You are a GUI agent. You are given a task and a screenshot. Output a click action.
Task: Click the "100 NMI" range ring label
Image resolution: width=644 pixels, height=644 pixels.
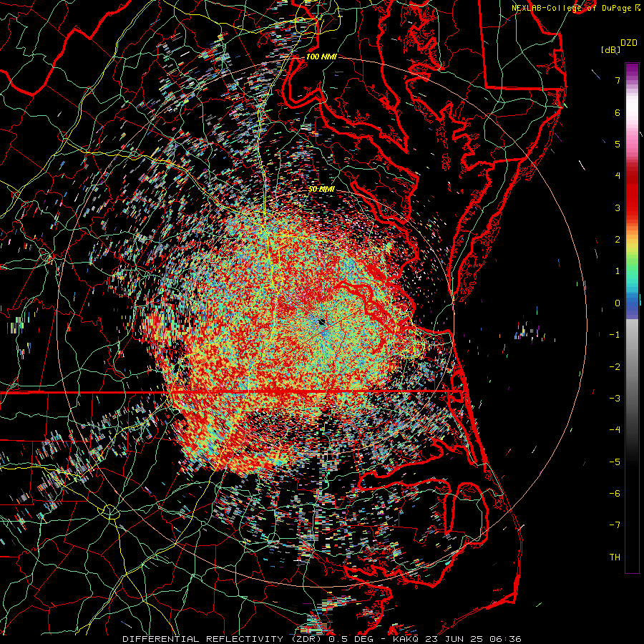click(321, 57)
